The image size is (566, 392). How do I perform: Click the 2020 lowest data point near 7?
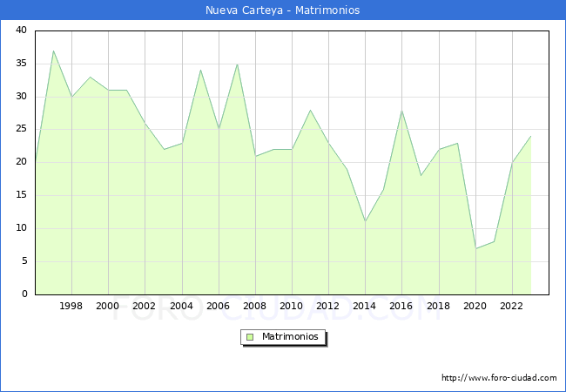coord(476,248)
